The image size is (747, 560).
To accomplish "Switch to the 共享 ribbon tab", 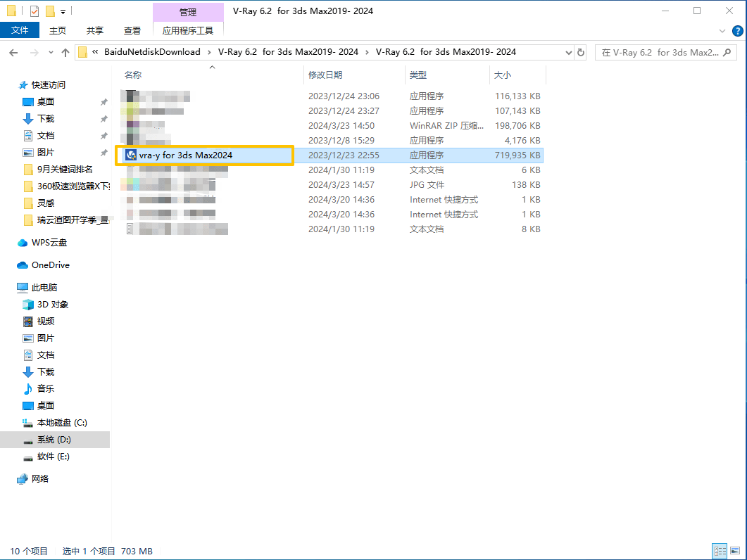I will 95,30.
